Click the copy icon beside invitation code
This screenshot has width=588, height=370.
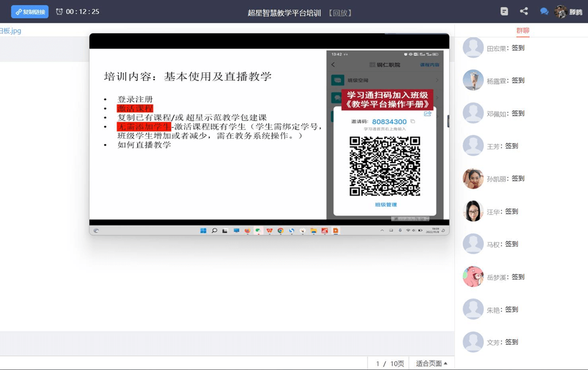[x=413, y=122]
